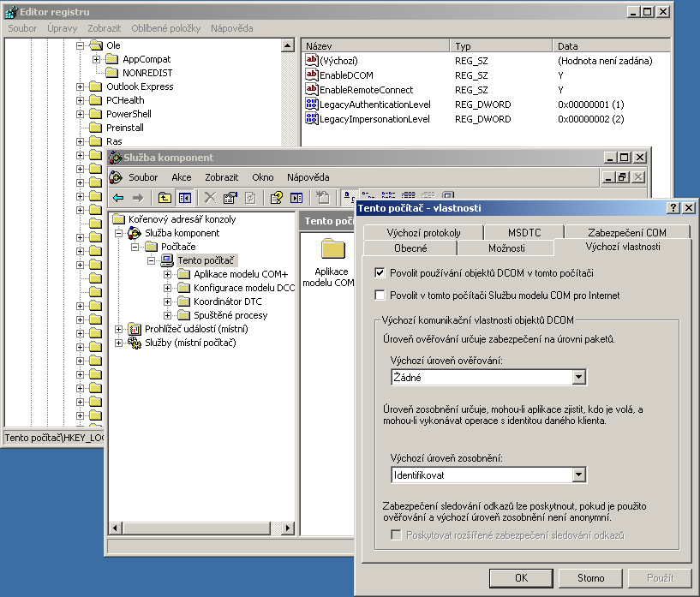Select the PCHealth registry key
The width and height of the screenshot is (700, 597).
click(125, 100)
